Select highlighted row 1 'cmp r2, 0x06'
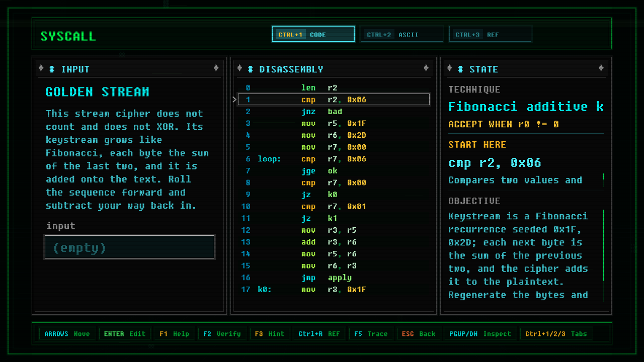This screenshot has height=362, width=644. [334, 100]
